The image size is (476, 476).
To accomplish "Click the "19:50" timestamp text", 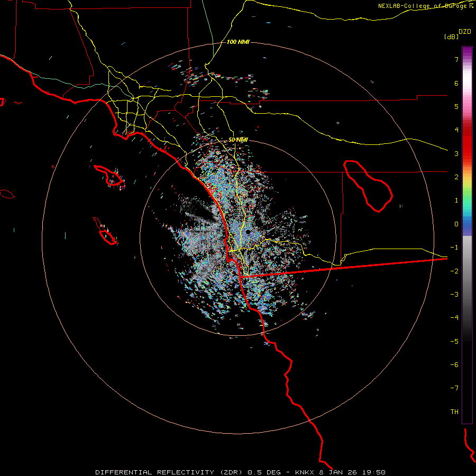I will (374, 472).
